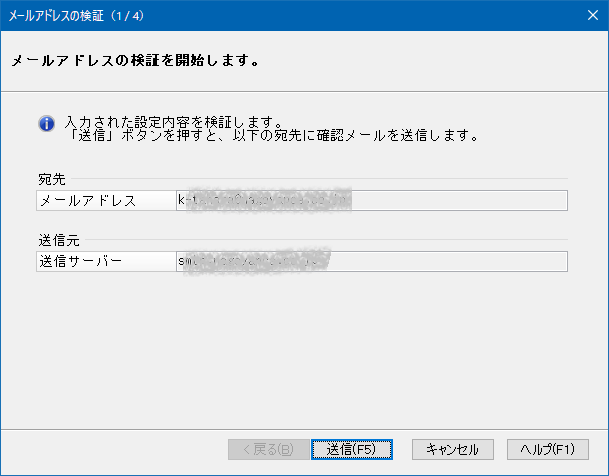Image resolution: width=609 pixels, height=476 pixels.
Task: Click the greyed-out 戻る(B) button
Action: click(x=261, y=449)
